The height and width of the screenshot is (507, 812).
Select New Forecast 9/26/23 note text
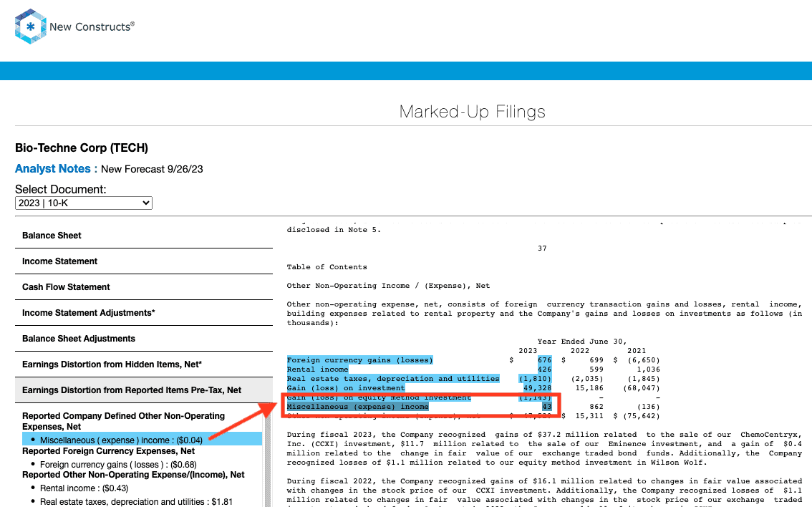coord(152,169)
